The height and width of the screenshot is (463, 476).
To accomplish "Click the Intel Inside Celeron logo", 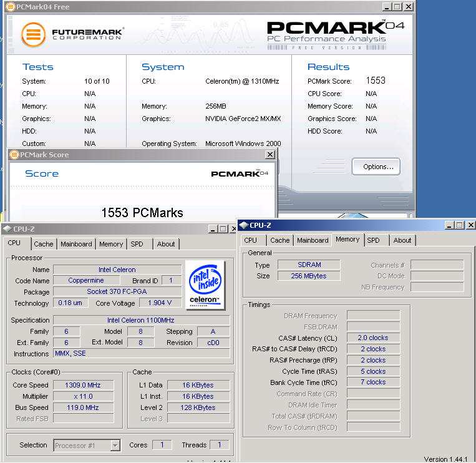I will pos(205,285).
